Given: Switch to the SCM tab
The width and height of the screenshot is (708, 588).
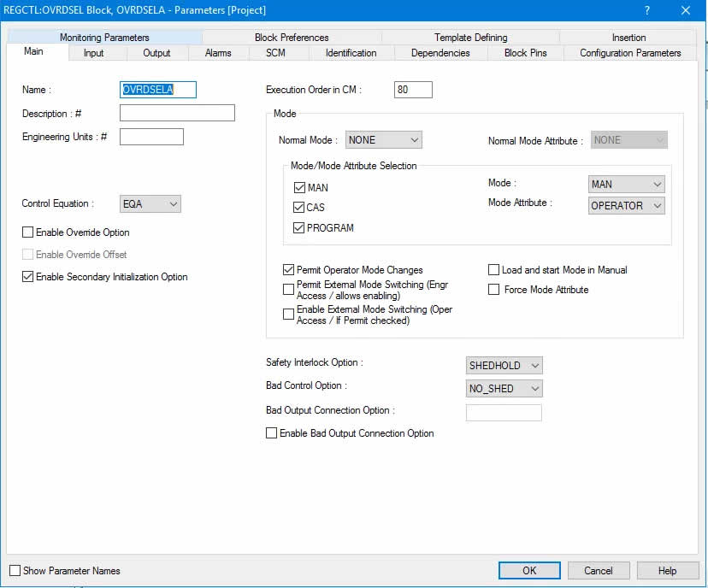Looking at the screenshot, I should point(275,53).
